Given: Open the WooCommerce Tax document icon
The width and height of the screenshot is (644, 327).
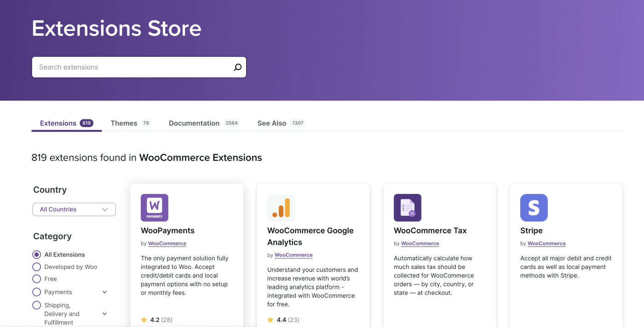Looking at the screenshot, I should [x=408, y=208].
